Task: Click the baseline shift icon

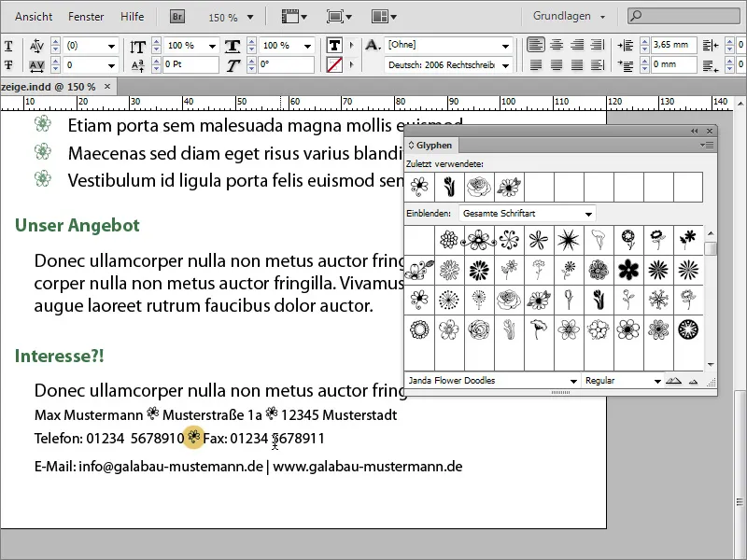Action: click(x=137, y=65)
